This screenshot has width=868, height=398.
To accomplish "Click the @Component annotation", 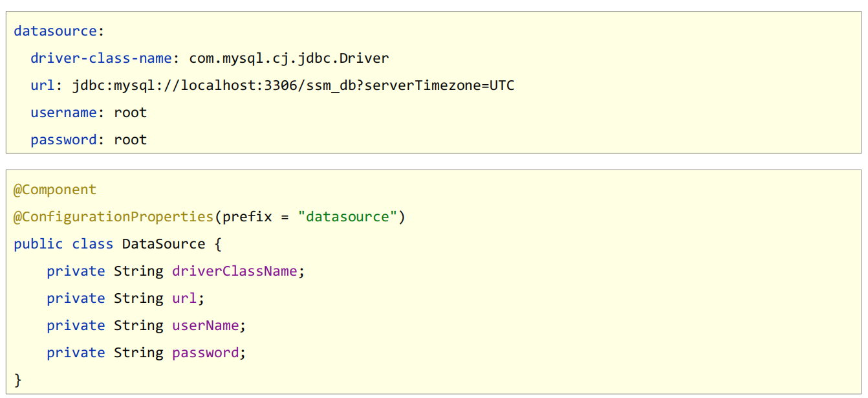I will (x=55, y=190).
